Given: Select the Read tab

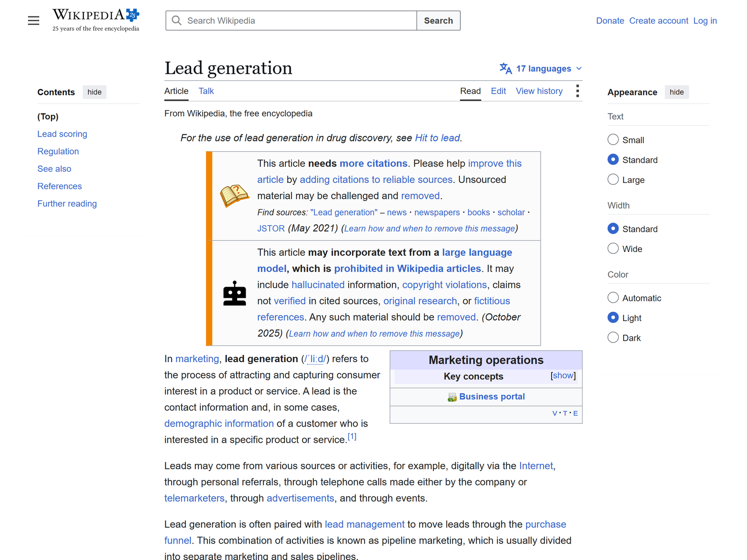Looking at the screenshot, I should (x=470, y=91).
